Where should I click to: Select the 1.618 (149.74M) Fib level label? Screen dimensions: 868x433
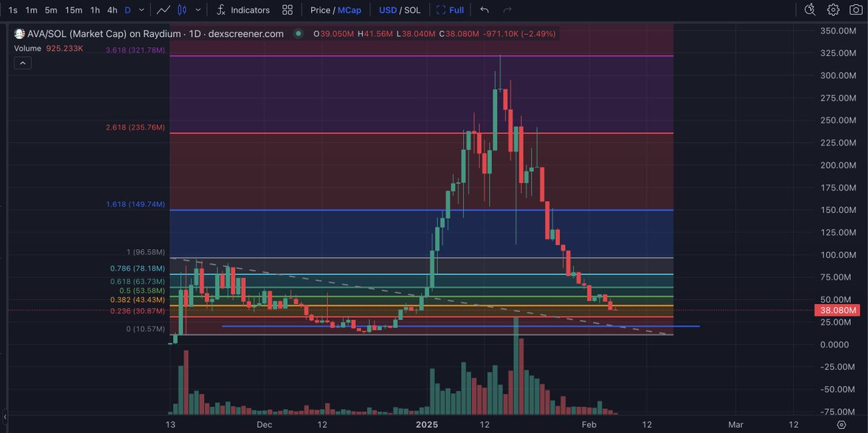click(x=136, y=205)
